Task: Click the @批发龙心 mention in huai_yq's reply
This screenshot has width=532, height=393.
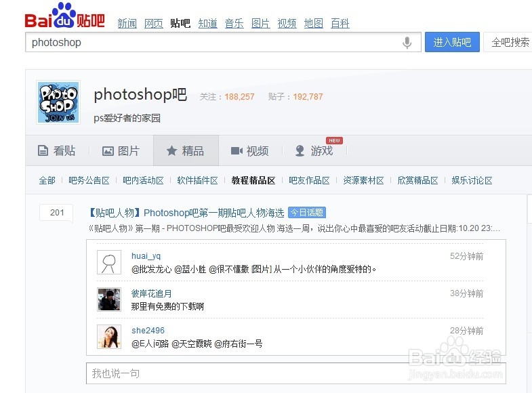Action: point(151,269)
